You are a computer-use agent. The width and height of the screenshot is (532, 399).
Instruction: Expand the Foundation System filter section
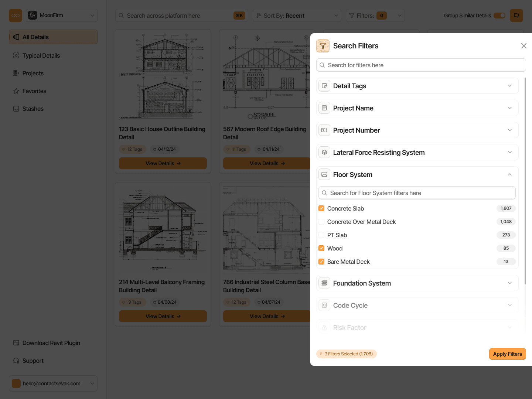[510, 283]
